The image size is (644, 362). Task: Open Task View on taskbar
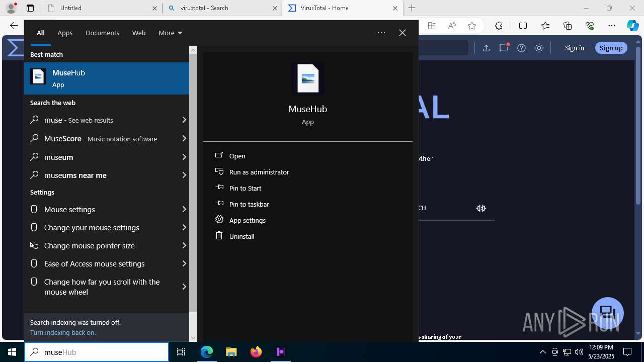(181, 352)
